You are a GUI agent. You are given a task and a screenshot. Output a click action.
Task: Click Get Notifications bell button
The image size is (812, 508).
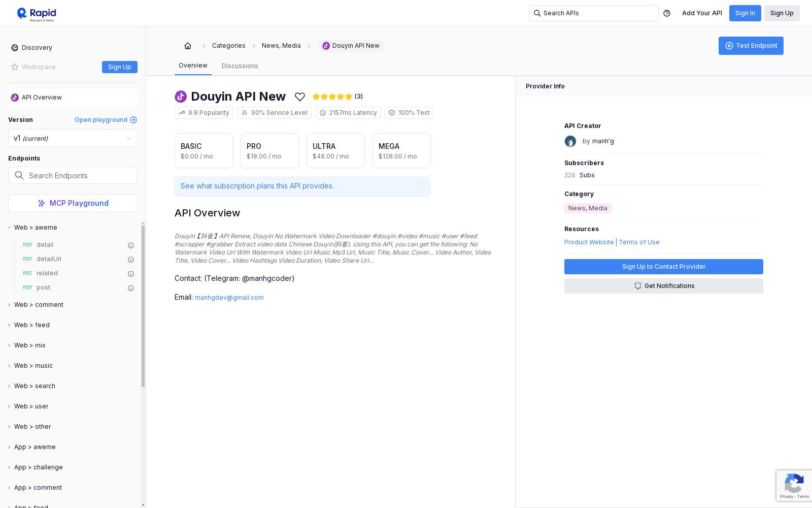pyautogui.click(x=663, y=286)
